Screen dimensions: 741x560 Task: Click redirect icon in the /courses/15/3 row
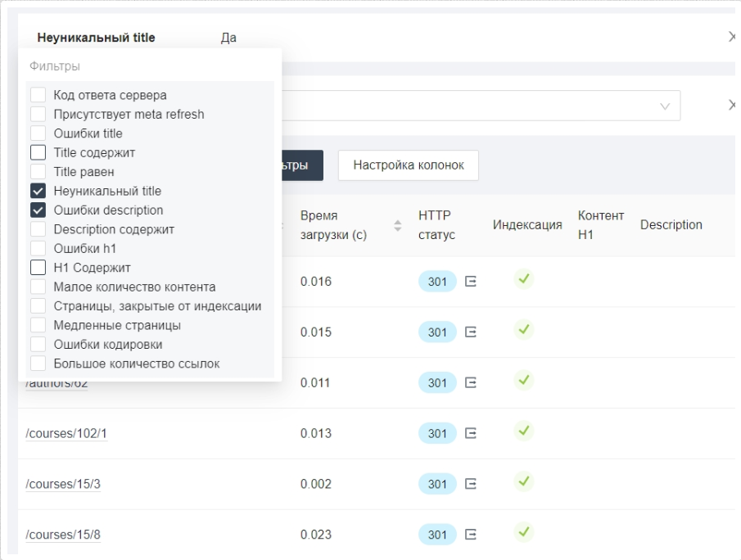point(471,484)
